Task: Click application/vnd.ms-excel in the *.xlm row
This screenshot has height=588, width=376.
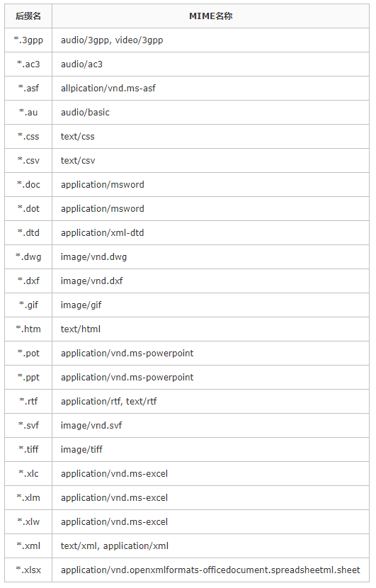Action: click(114, 497)
